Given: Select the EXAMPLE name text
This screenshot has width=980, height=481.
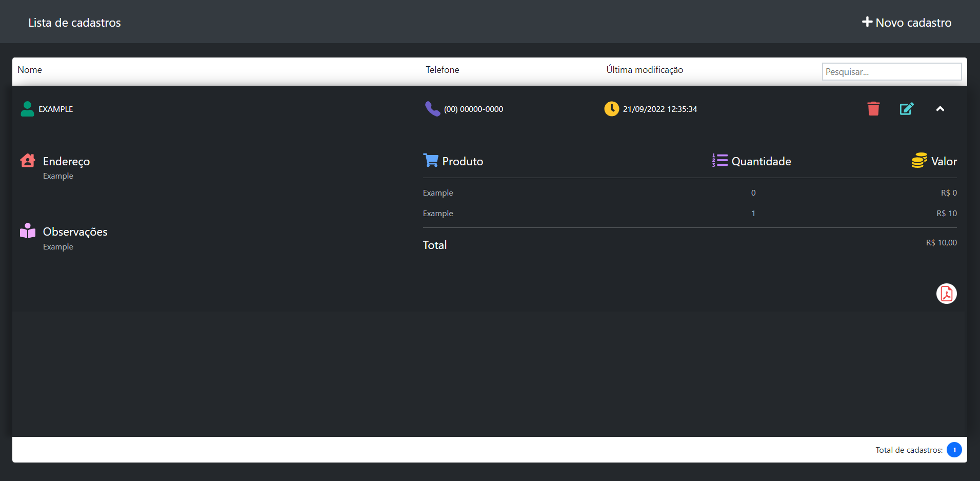Looking at the screenshot, I should (x=56, y=109).
